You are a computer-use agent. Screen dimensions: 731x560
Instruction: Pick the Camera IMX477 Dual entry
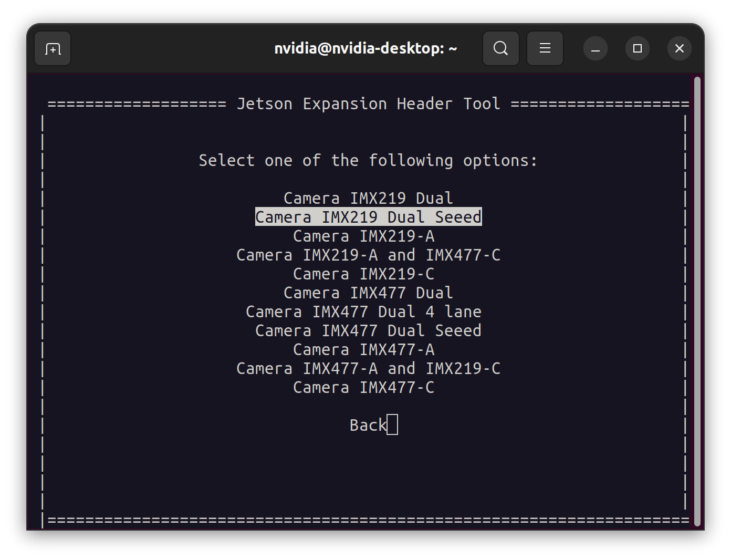pyautogui.click(x=368, y=293)
